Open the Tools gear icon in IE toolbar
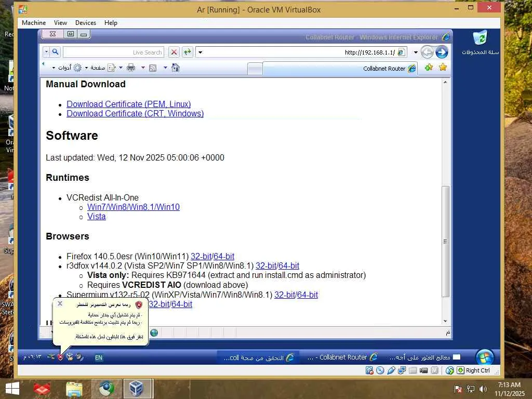This screenshot has width=532, height=399. (x=78, y=68)
